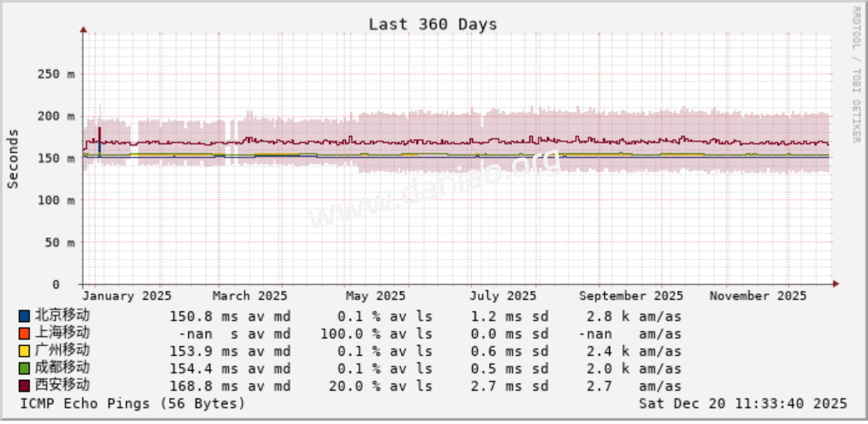Select the yellow 广州移动 legend swatch
868x424 pixels.
(x=24, y=351)
